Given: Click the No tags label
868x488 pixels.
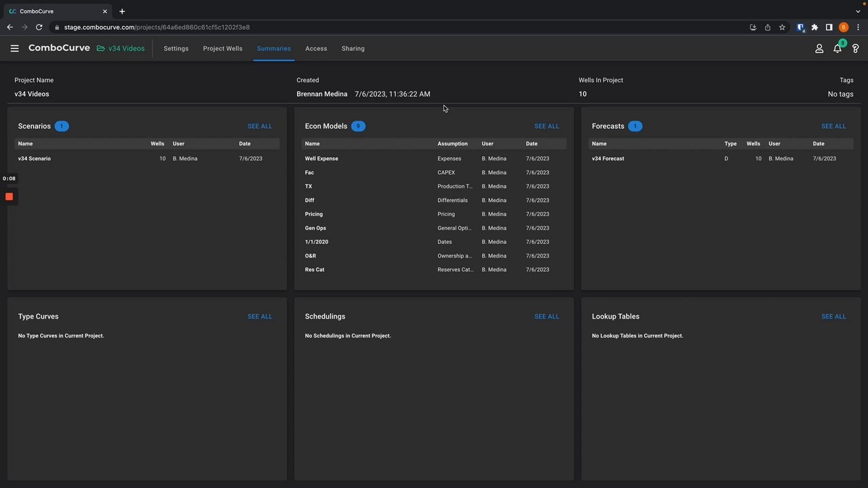Looking at the screenshot, I should click(841, 94).
